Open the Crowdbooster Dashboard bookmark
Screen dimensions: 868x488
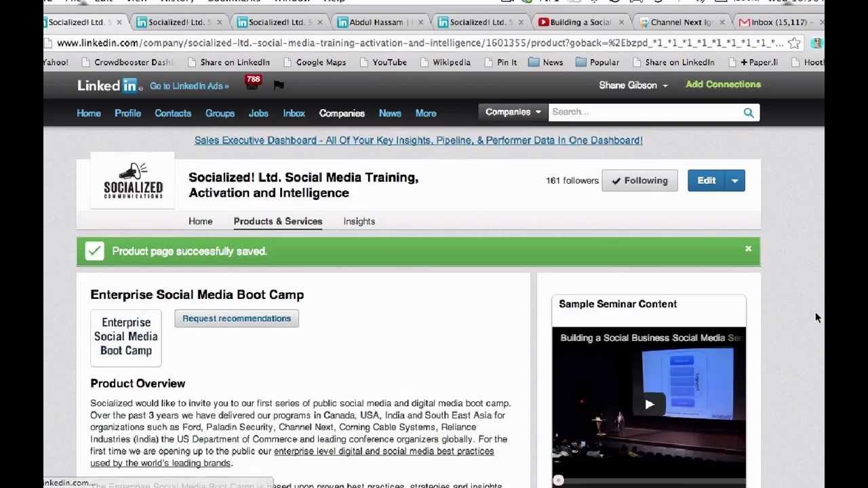pyautogui.click(x=127, y=62)
